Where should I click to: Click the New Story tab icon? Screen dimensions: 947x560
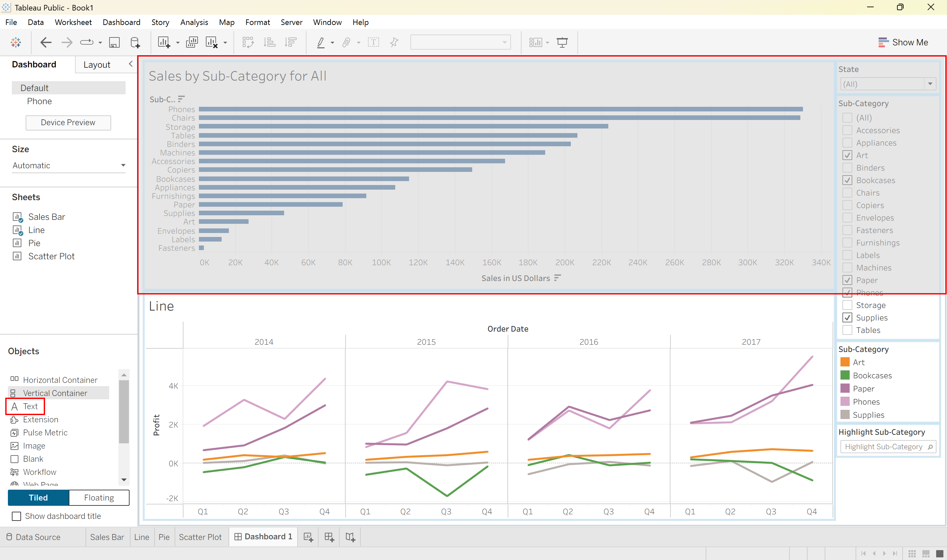pos(350,537)
